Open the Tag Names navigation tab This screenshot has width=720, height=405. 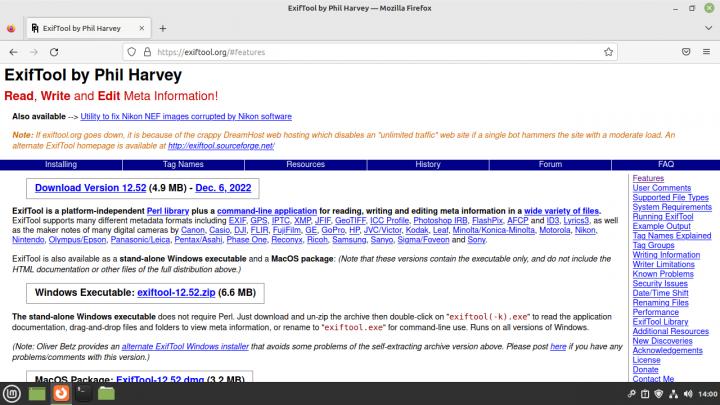click(184, 164)
